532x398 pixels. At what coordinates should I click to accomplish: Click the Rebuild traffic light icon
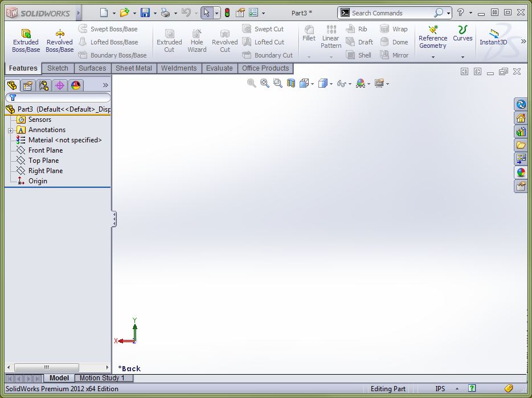[x=227, y=13]
